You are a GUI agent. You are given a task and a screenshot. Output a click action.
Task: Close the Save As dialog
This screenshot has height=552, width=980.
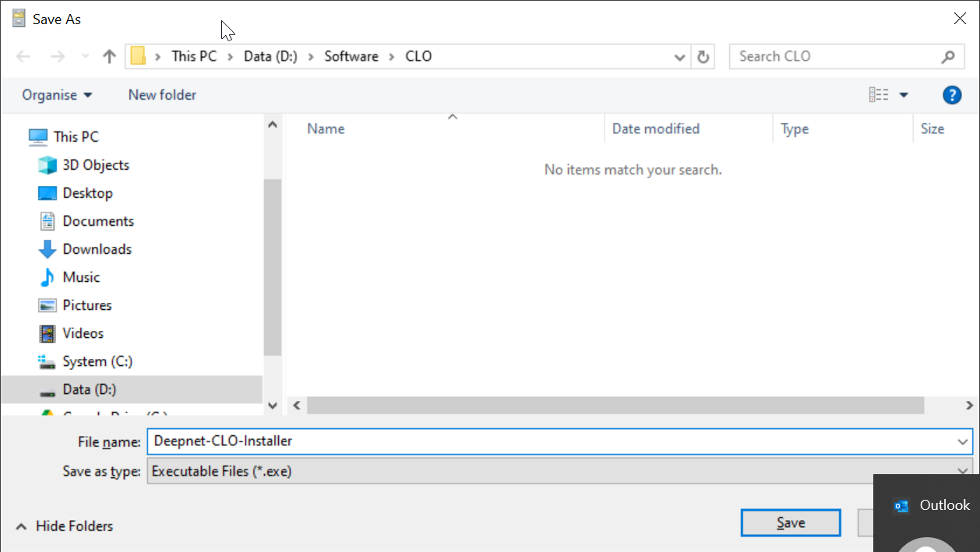pyautogui.click(x=960, y=19)
